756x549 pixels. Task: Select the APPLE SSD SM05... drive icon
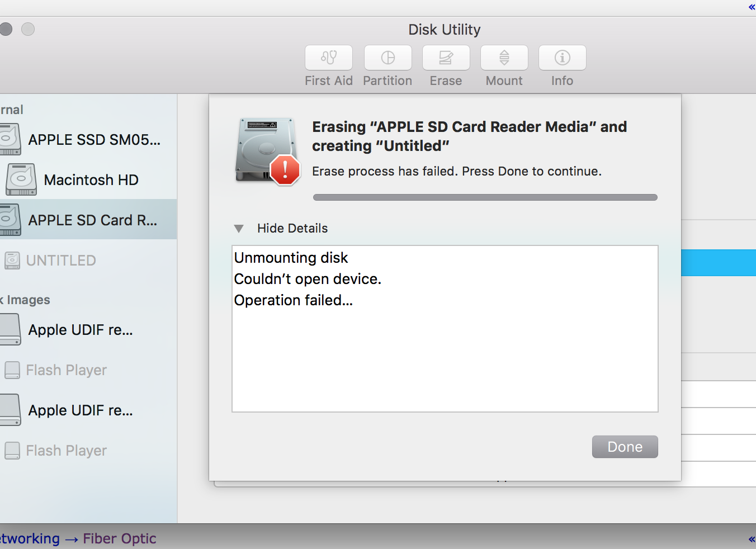[10, 139]
